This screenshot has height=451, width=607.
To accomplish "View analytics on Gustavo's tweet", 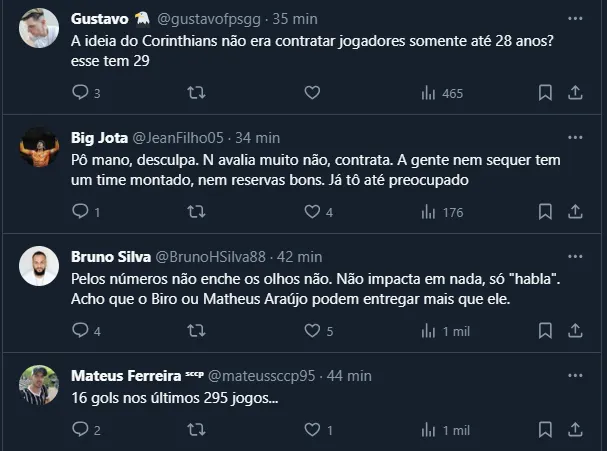I will tap(442, 92).
